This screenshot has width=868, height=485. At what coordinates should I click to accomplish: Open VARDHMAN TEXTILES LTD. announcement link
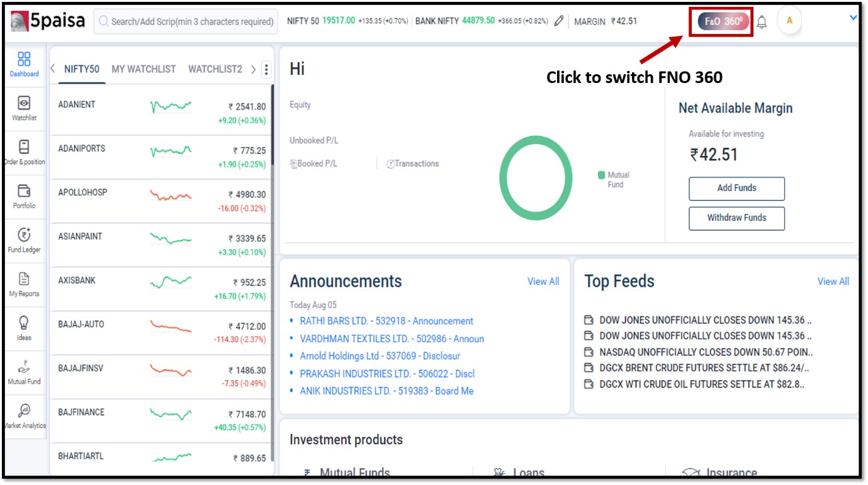392,338
